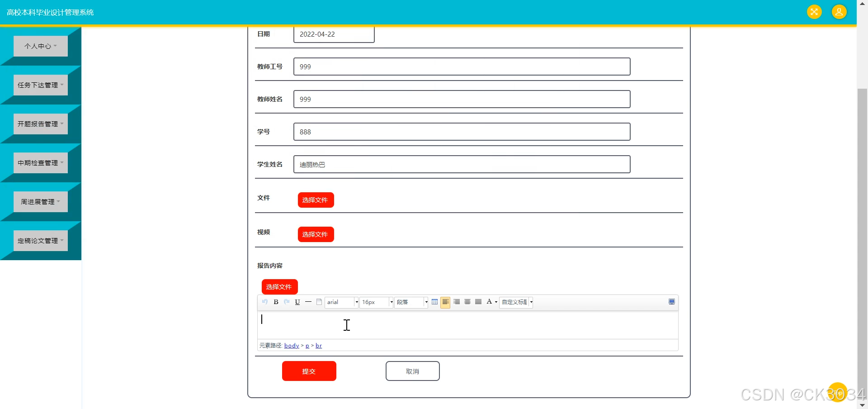Screen dimensions: 868x409
Task: Click 选择文件 button for 文件 row
Action: tap(316, 200)
